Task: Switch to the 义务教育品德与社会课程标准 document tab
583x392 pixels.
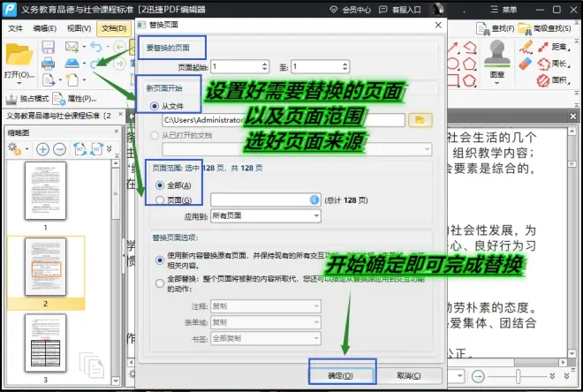Action: pyautogui.click(x=59, y=116)
